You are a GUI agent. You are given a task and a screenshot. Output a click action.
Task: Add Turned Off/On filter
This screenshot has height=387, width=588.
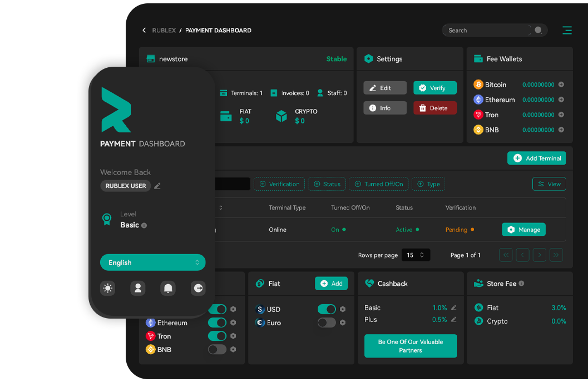tap(379, 184)
